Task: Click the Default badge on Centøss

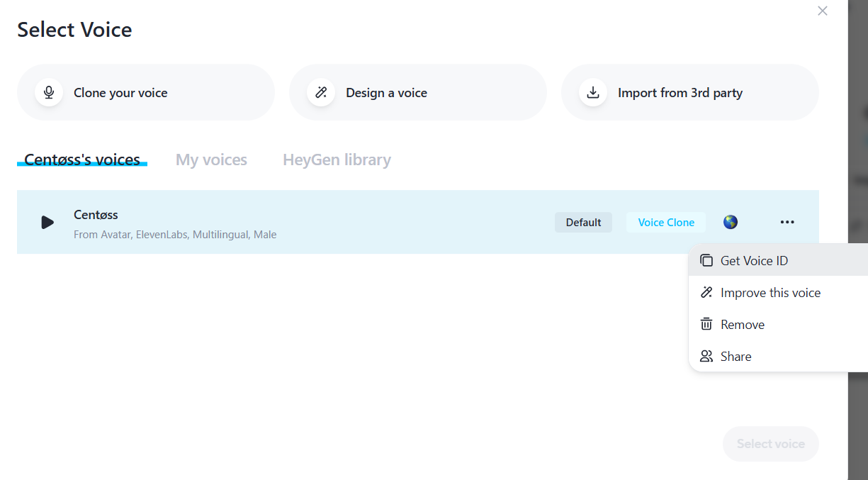Action: 583,222
